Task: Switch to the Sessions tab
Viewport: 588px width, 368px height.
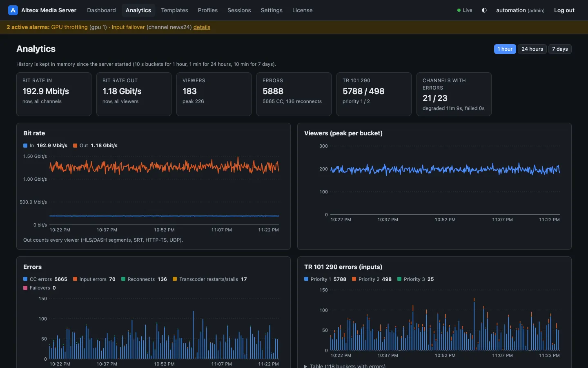Action: click(x=239, y=10)
